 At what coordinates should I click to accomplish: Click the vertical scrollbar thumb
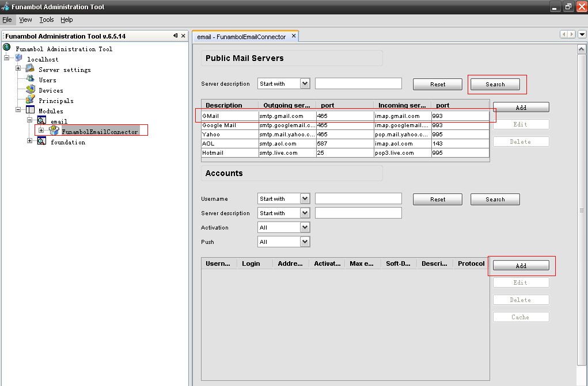point(581,210)
